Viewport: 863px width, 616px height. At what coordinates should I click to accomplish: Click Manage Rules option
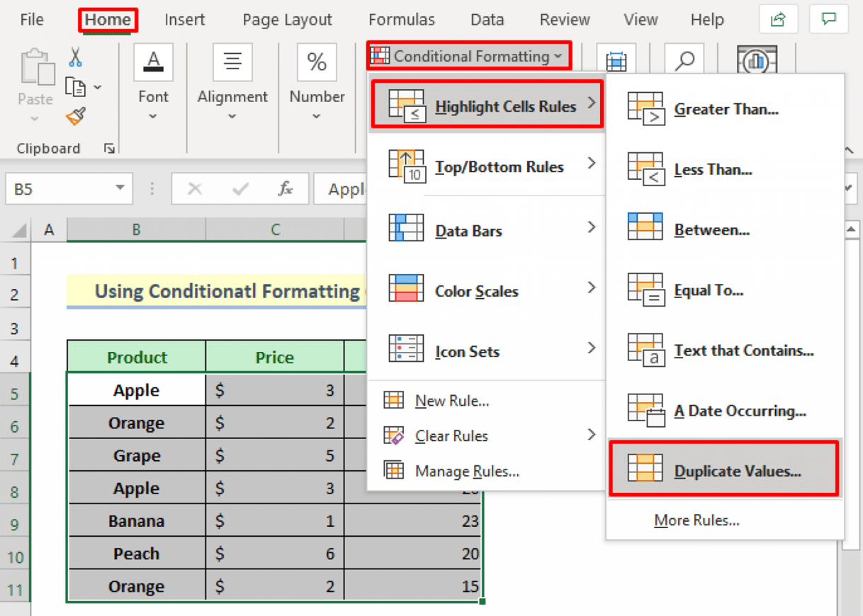pos(466,471)
